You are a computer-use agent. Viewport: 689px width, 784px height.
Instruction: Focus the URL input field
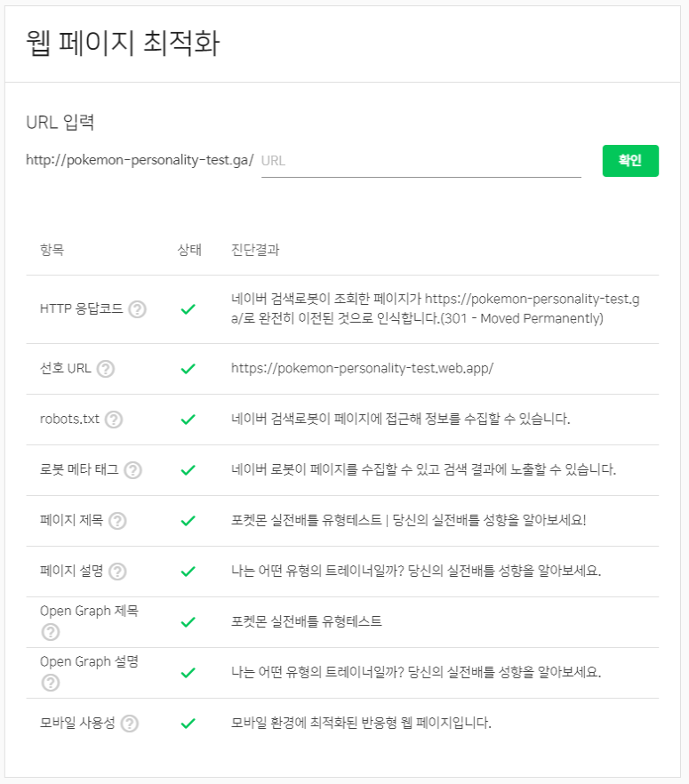coord(421,161)
